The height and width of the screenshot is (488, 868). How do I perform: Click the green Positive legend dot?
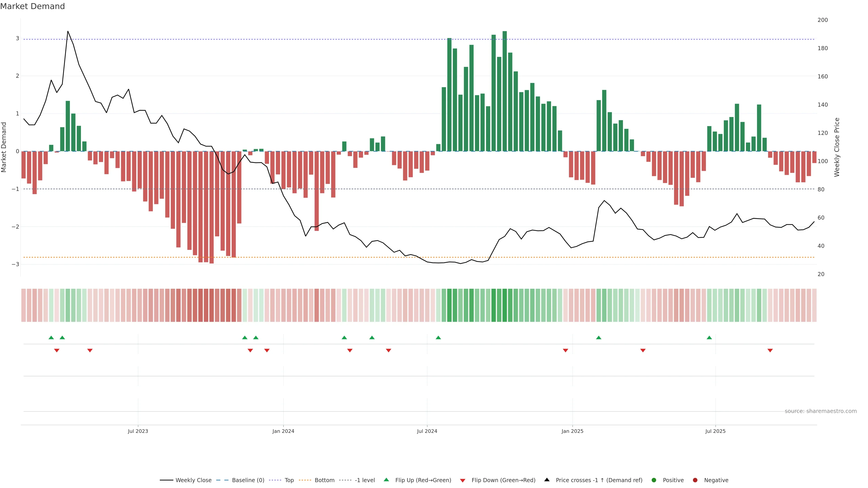tap(654, 480)
